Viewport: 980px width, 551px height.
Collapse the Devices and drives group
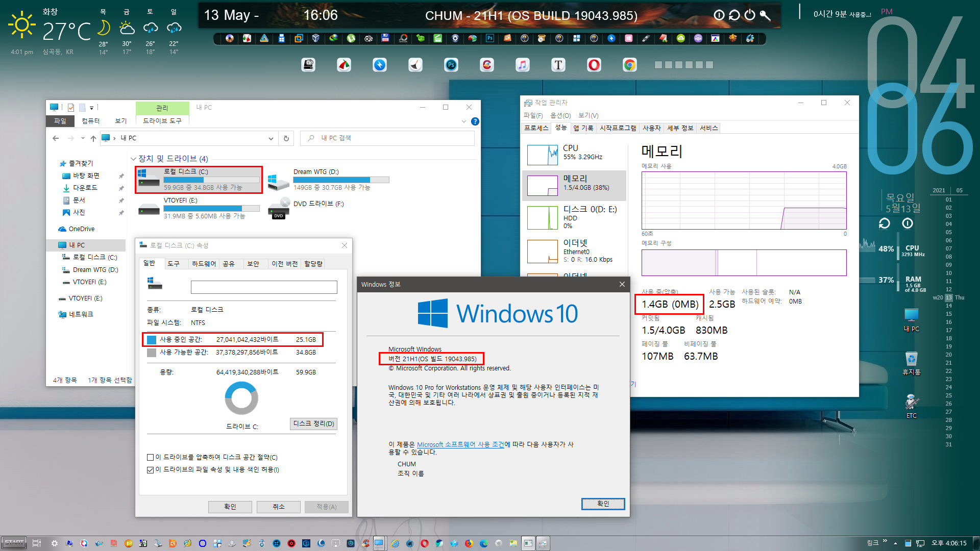tap(133, 159)
